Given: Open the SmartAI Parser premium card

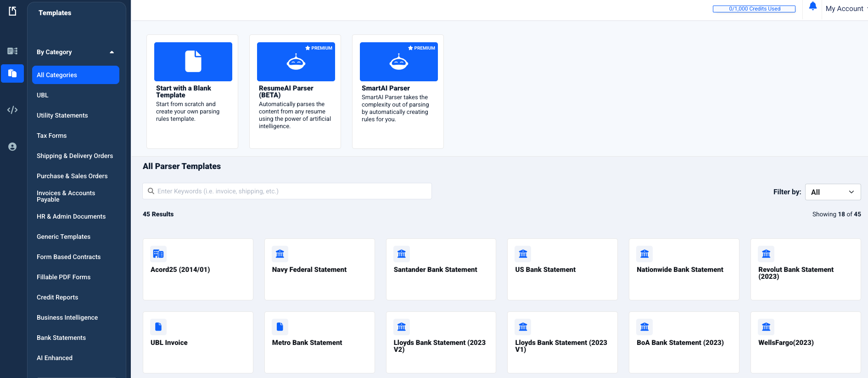Looking at the screenshot, I should tap(398, 91).
